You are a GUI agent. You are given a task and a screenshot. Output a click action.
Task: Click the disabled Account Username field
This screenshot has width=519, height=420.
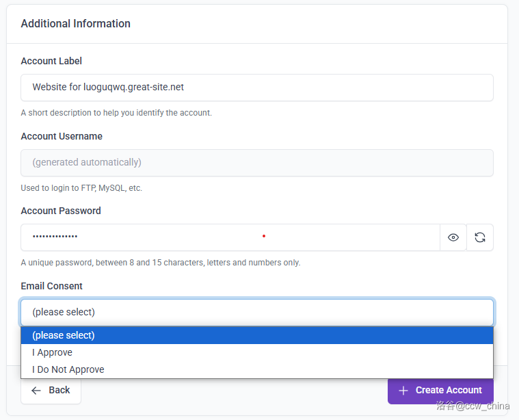click(256, 163)
